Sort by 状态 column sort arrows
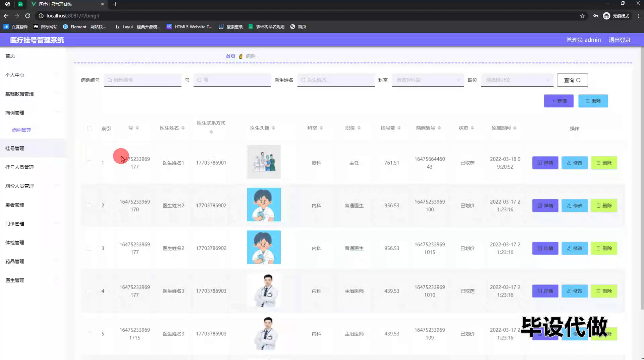644x360 pixels. coord(472,128)
